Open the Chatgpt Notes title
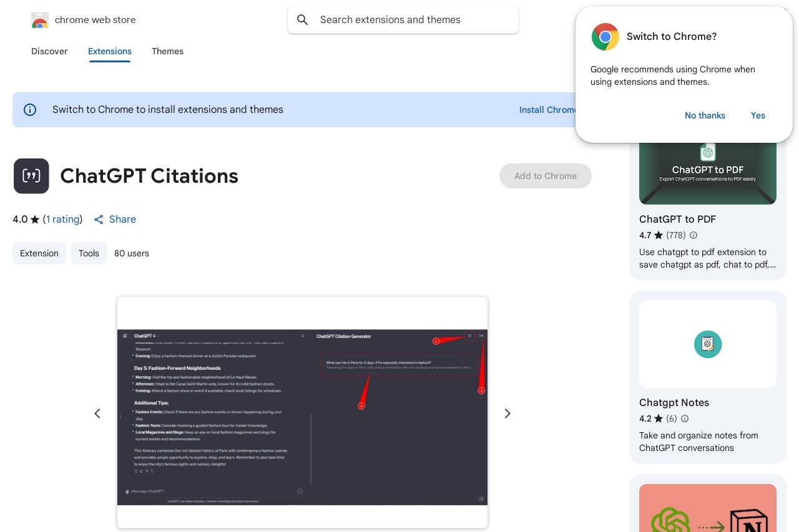799x532 pixels. pos(674,403)
